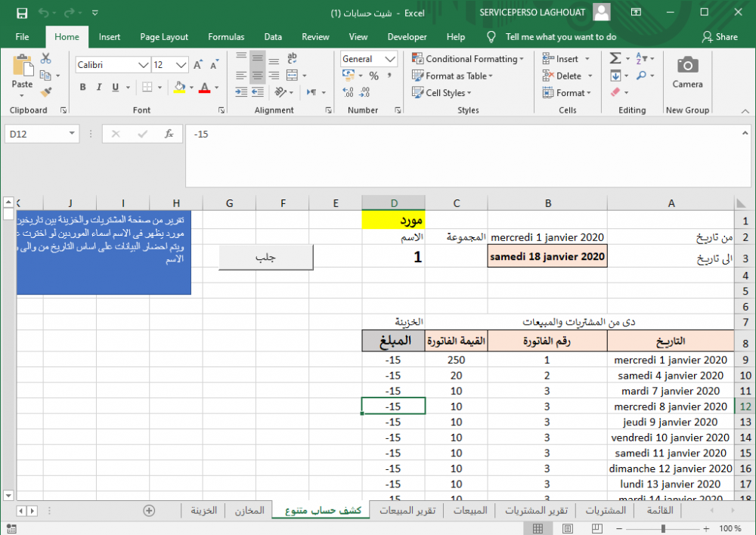The width and height of the screenshot is (756, 535).
Task: Click the Share button
Action: pos(720,37)
